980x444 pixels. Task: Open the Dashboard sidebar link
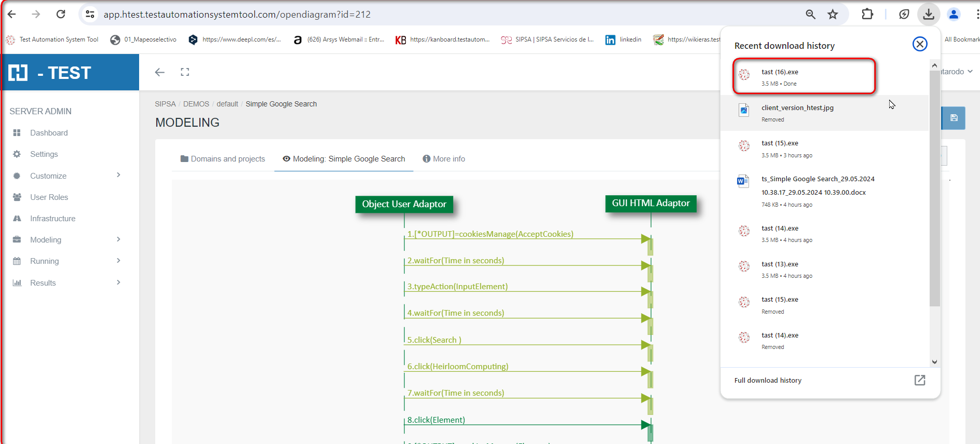coord(49,133)
